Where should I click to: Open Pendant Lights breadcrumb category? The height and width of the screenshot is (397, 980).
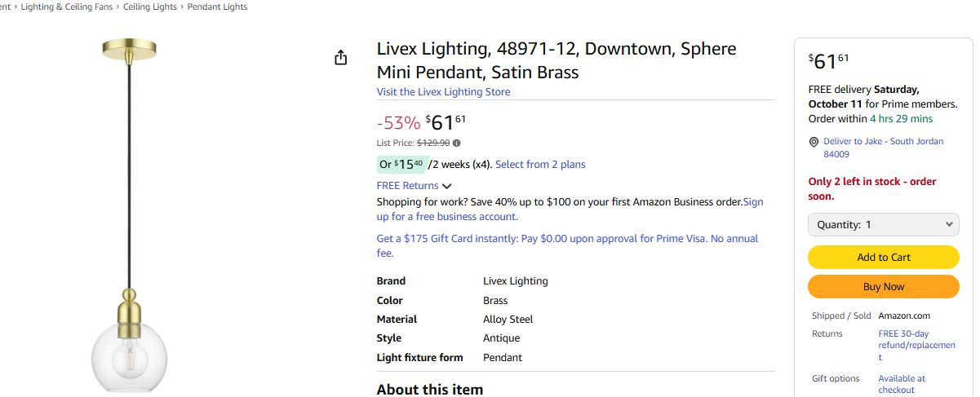(217, 7)
